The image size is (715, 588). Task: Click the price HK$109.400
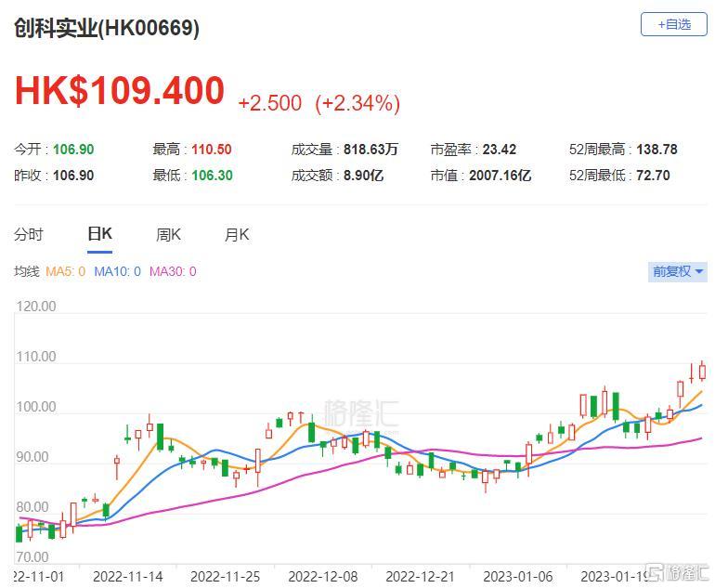tap(120, 90)
